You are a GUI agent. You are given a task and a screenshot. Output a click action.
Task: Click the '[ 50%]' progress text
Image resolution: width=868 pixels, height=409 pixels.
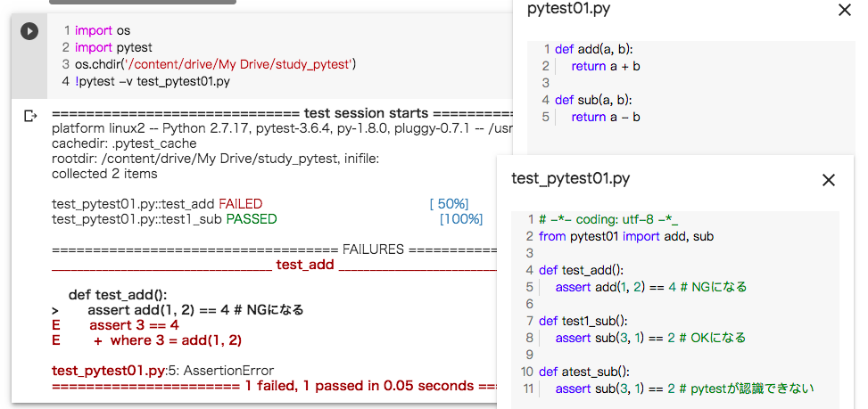click(x=449, y=204)
